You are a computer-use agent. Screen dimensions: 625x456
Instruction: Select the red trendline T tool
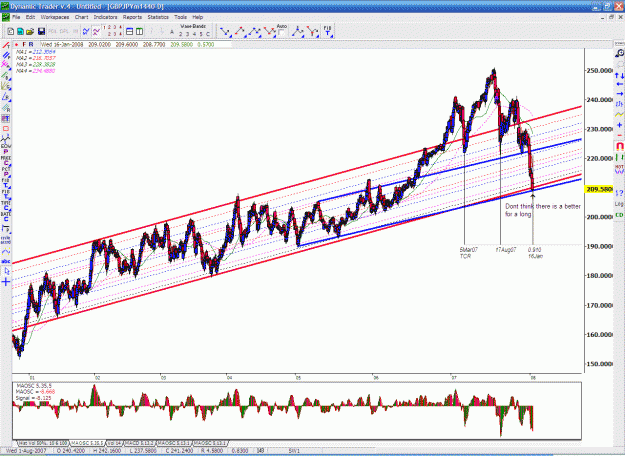6,45
